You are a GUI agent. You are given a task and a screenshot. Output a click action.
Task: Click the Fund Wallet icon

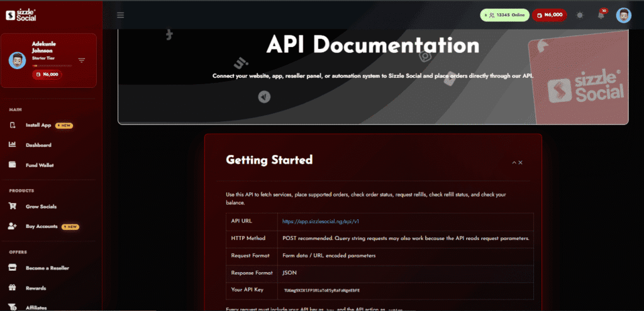pyautogui.click(x=13, y=165)
